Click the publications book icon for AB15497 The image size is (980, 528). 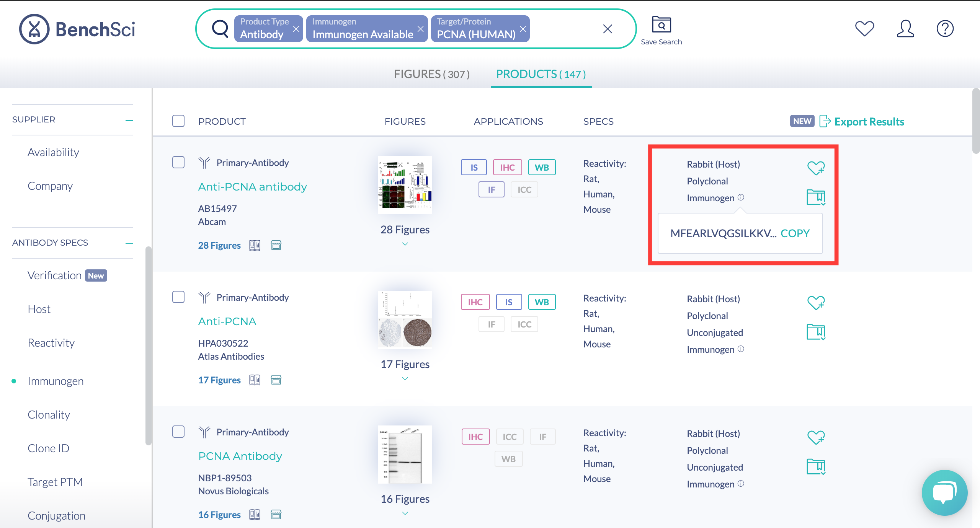pos(255,245)
